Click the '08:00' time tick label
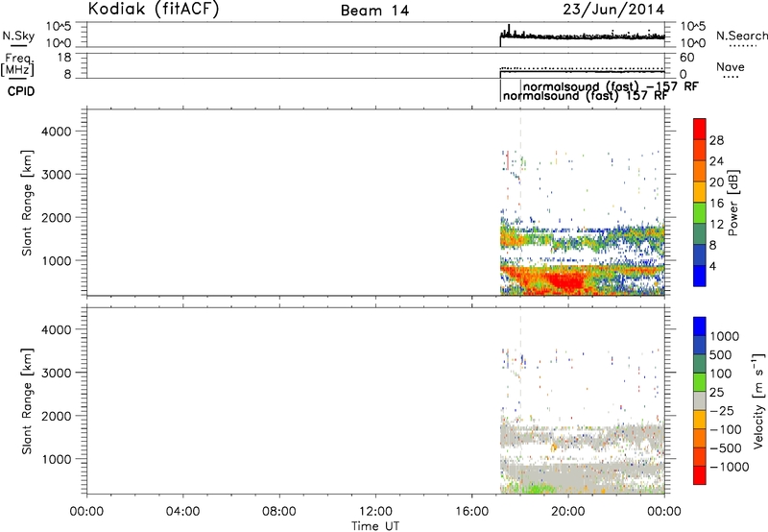768x532 pixels. coord(279,512)
